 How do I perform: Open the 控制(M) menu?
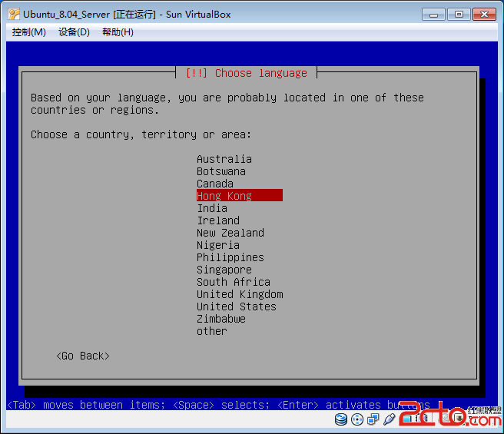click(29, 32)
